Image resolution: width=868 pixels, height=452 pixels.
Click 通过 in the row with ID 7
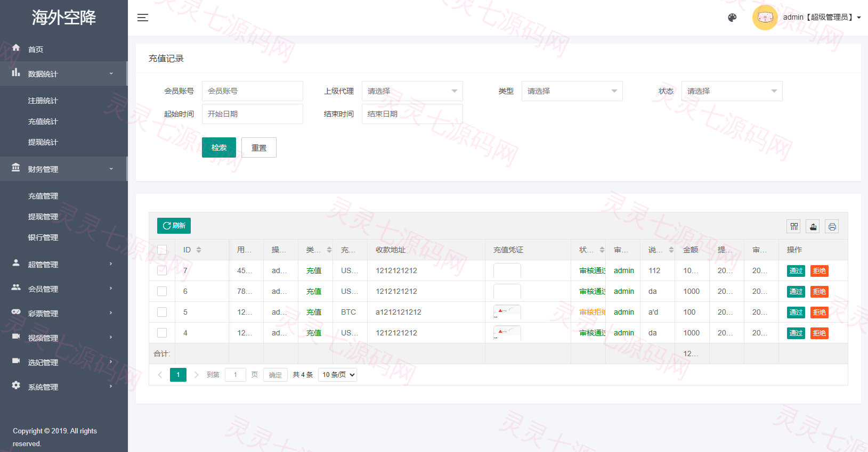(796, 270)
